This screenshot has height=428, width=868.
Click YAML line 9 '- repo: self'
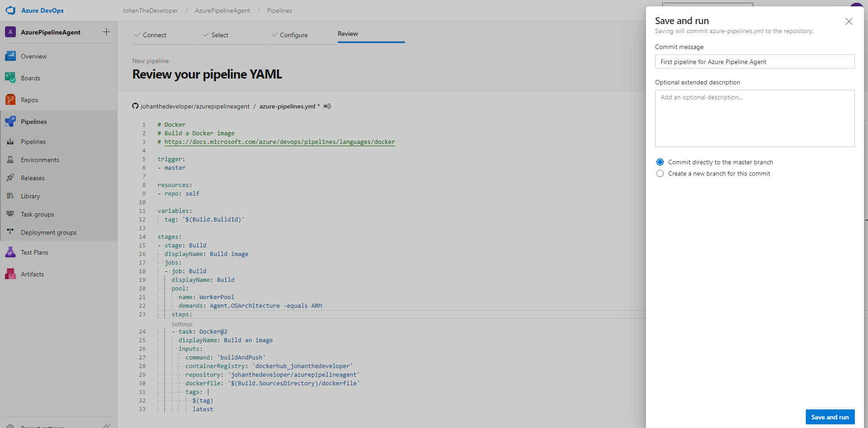coord(178,193)
